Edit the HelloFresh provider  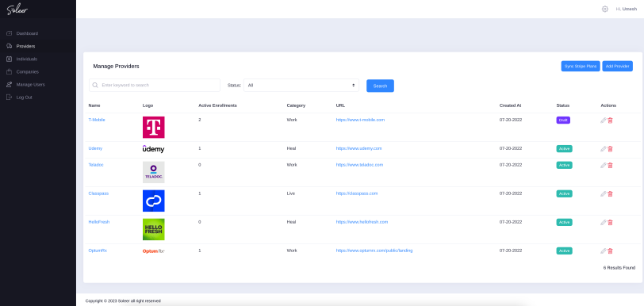coord(603,222)
